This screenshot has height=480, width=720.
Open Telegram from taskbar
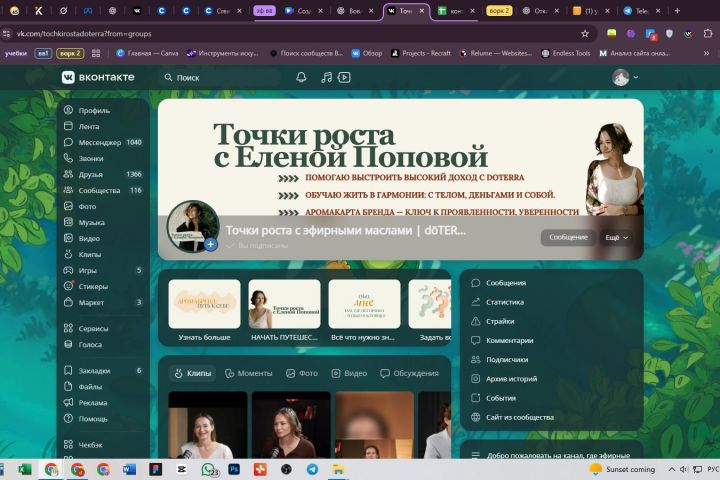(312, 469)
